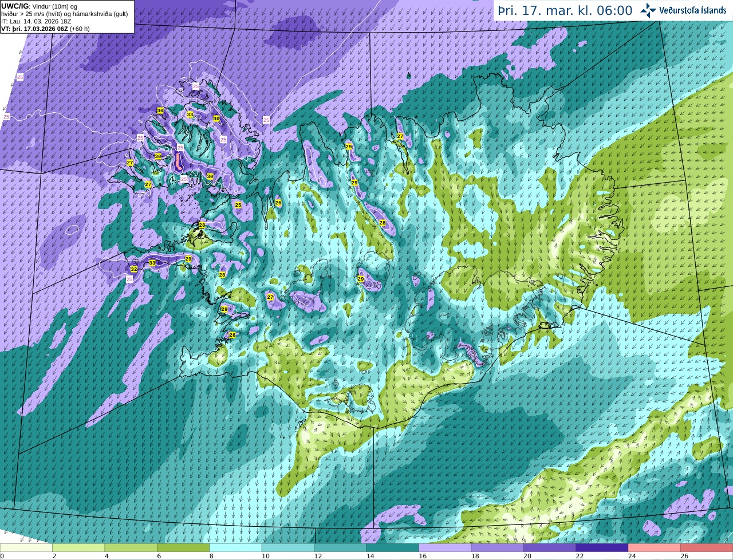Click the 'IT: Lau. 14. 03. 2026 18Z' line
Image resolution: width=733 pixels, height=560 pixels.
pos(36,21)
